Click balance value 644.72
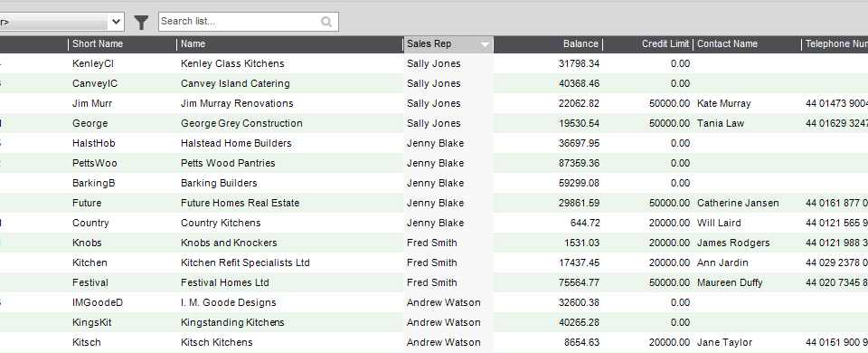Image resolution: width=868 pixels, height=353 pixels. [x=585, y=224]
